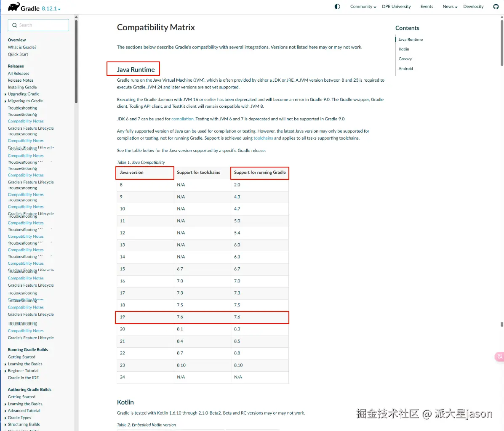Expand the Beginner Tutorial section

[x=5, y=371]
